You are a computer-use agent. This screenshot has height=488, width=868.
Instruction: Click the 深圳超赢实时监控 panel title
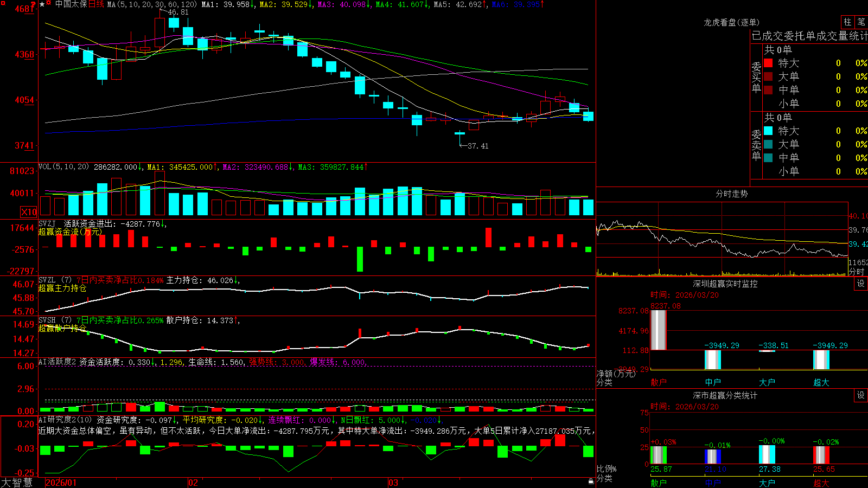pos(725,284)
